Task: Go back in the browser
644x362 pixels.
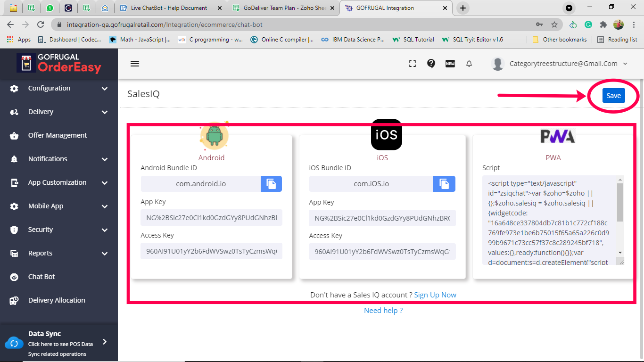Action: coord(10,25)
